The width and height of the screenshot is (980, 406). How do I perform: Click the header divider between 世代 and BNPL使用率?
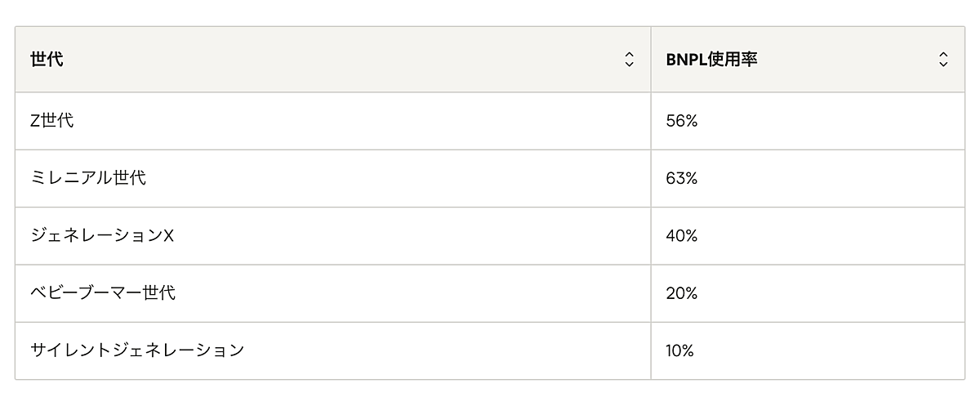coord(651,60)
